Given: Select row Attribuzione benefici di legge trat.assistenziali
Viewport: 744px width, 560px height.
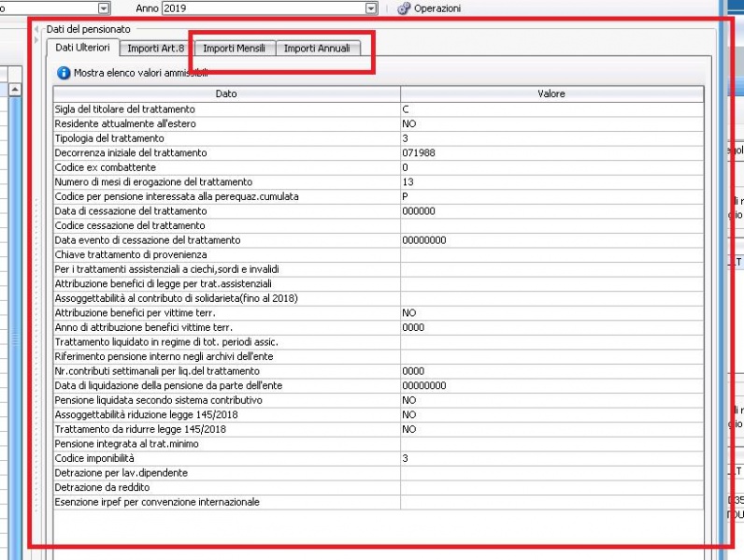Looking at the screenshot, I should pos(379,284).
